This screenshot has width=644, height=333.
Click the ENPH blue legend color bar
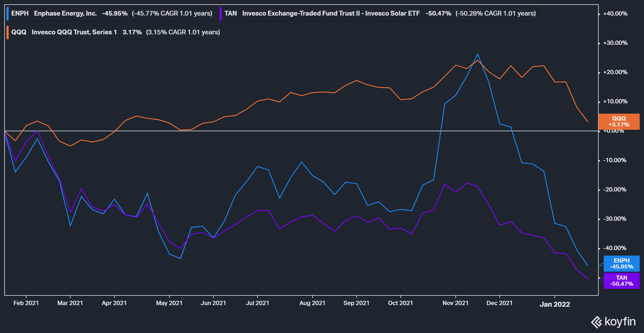(x=8, y=13)
